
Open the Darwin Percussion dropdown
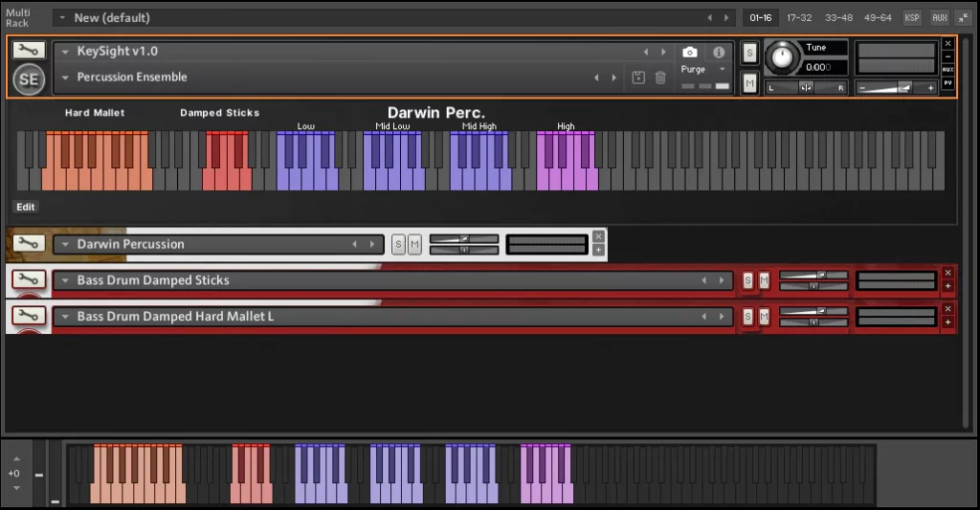click(x=65, y=244)
